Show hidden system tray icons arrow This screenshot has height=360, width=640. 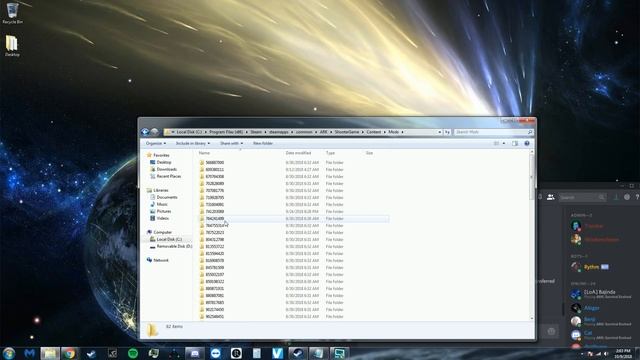click(582, 354)
